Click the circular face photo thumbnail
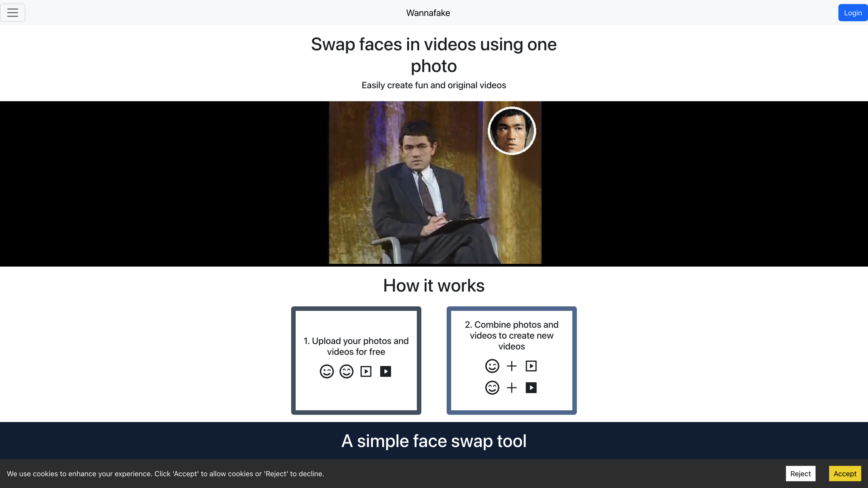The width and height of the screenshot is (868, 488). (511, 131)
